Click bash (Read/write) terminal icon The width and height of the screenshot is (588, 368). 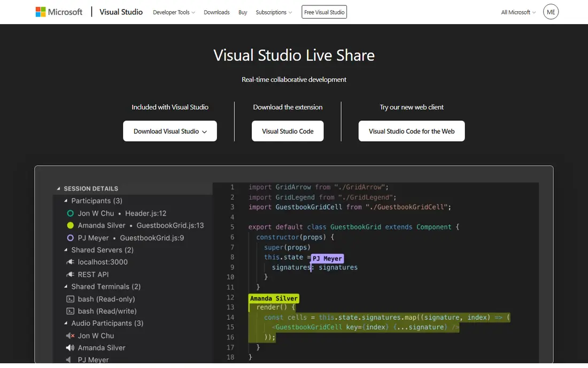click(70, 311)
